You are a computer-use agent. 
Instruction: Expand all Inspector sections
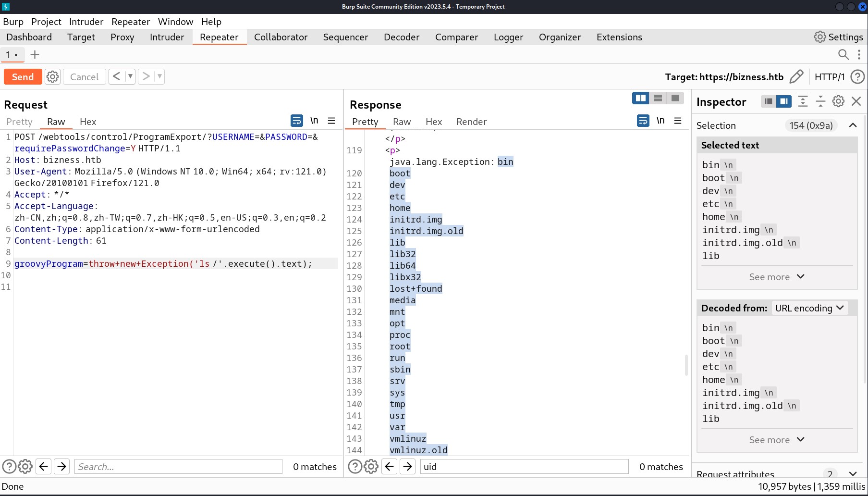coord(803,101)
